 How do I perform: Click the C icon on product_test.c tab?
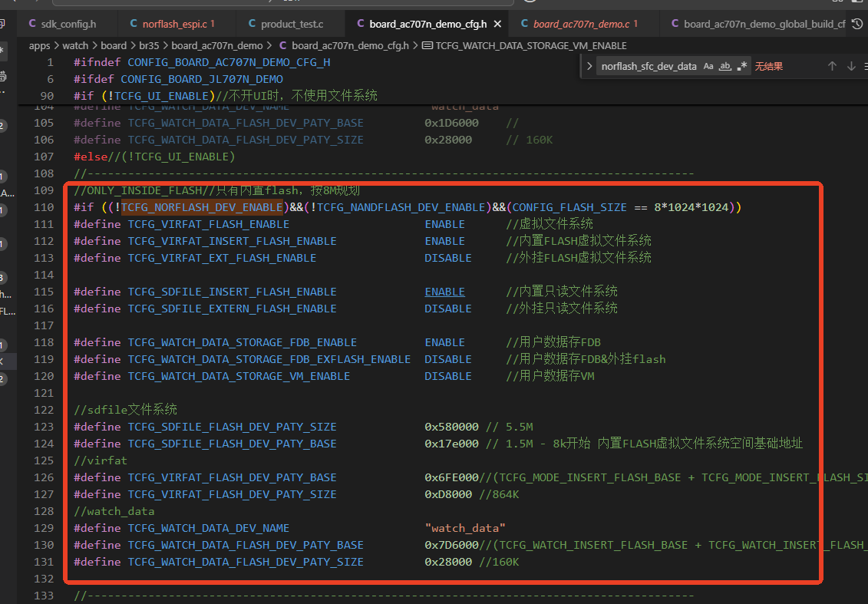[252, 24]
